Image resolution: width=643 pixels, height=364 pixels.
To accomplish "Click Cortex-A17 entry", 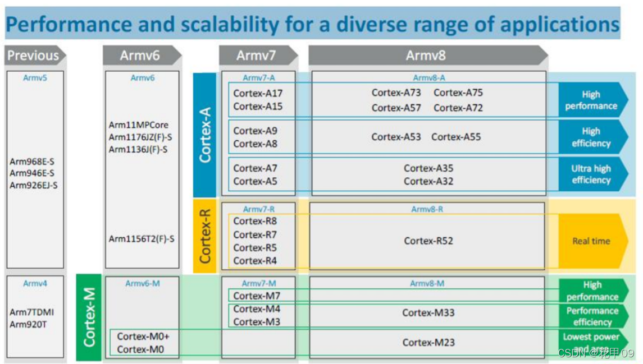I will [258, 93].
